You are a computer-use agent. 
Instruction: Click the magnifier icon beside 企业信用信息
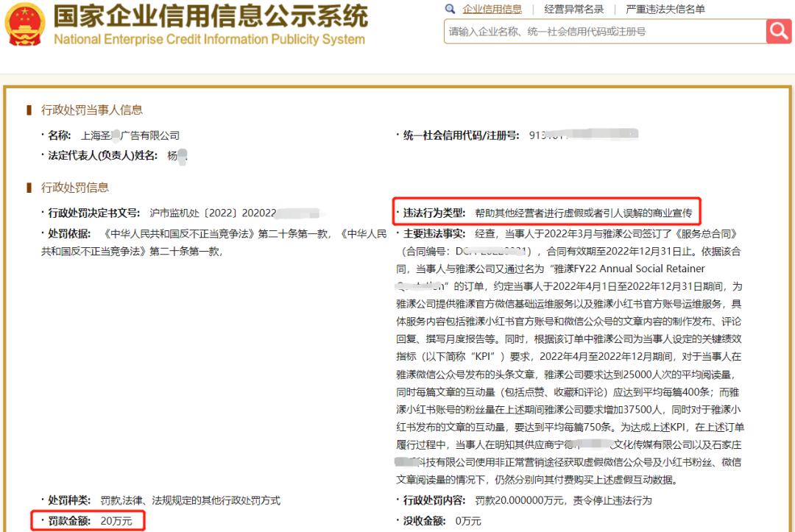click(x=450, y=10)
